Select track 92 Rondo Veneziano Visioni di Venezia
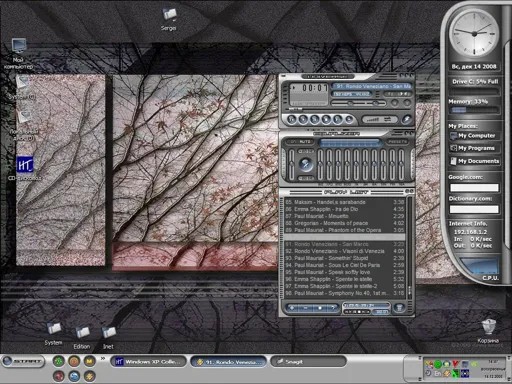The height and width of the screenshot is (384, 512). [344, 251]
